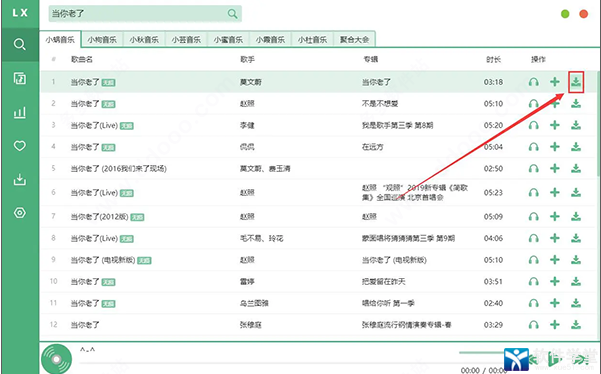Viewport: 601px width, 374px height.
Task: Switch to the 小芸音乐 source tab
Action: pos(186,39)
